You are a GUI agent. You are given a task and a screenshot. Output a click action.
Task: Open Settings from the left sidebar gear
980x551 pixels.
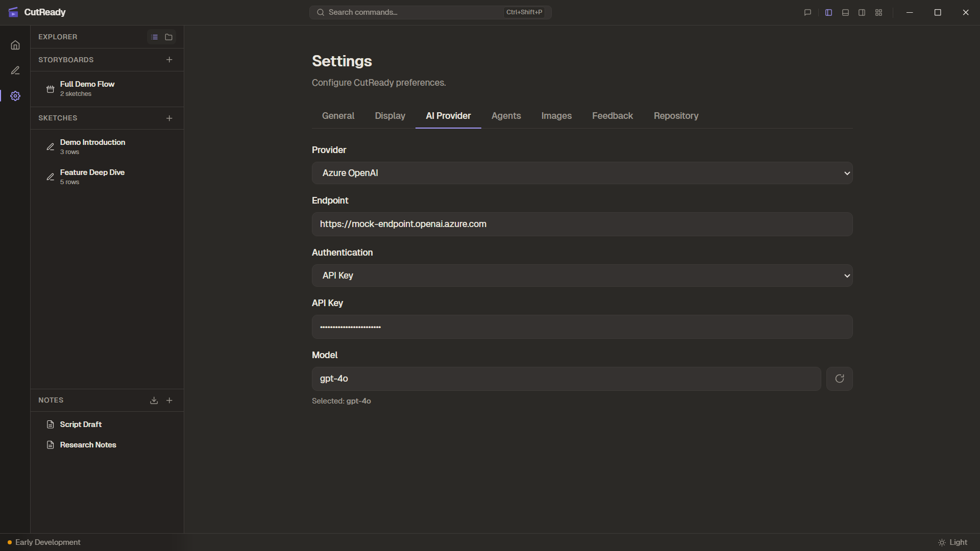pyautogui.click(x=15, y=95)
